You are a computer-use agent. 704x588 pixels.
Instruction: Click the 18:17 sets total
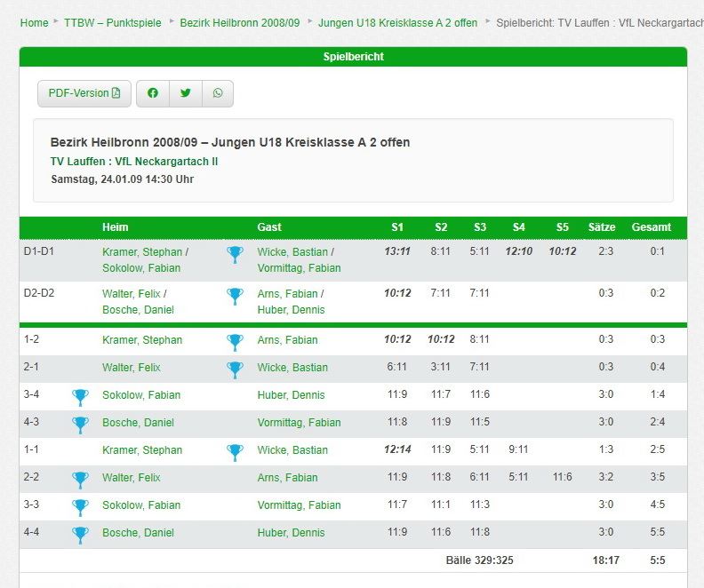[x=605, y=560]
